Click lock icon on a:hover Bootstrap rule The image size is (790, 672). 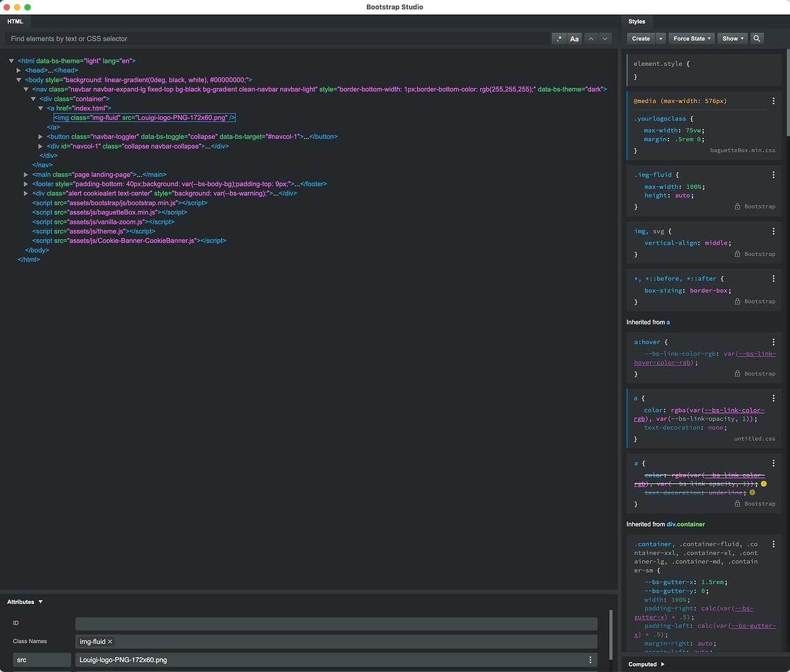click(x=737, y=374)
